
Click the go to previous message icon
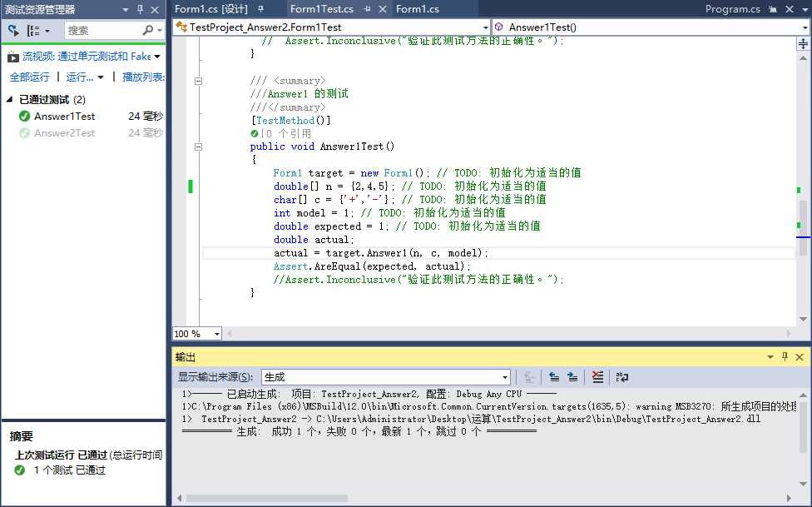(x=553, y=377)
